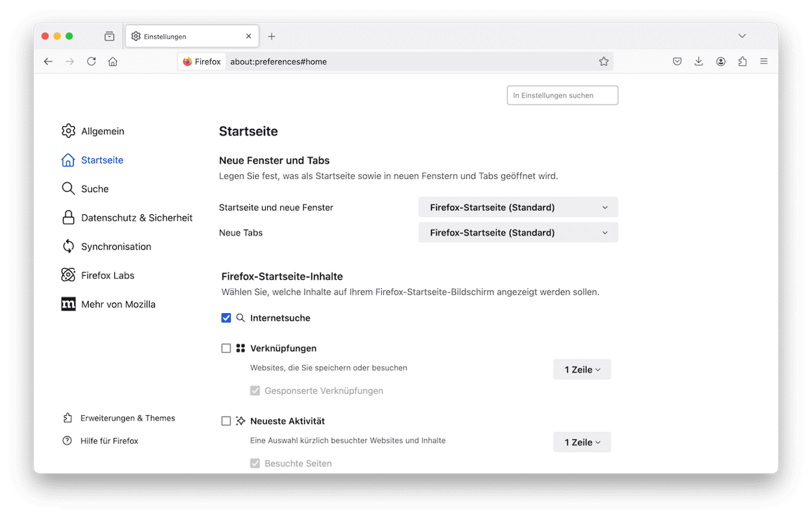Click the Mozilla 'm' logo icon

click(x=68, y=304)
